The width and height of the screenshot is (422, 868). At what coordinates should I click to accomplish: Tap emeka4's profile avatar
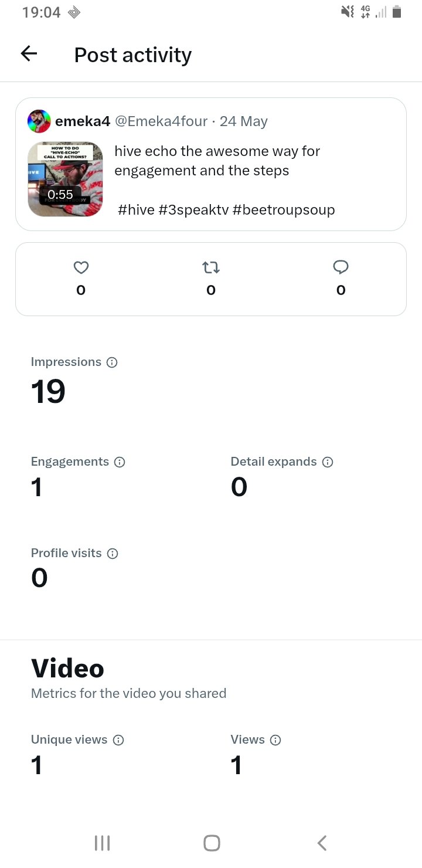(x=39, y=121)
